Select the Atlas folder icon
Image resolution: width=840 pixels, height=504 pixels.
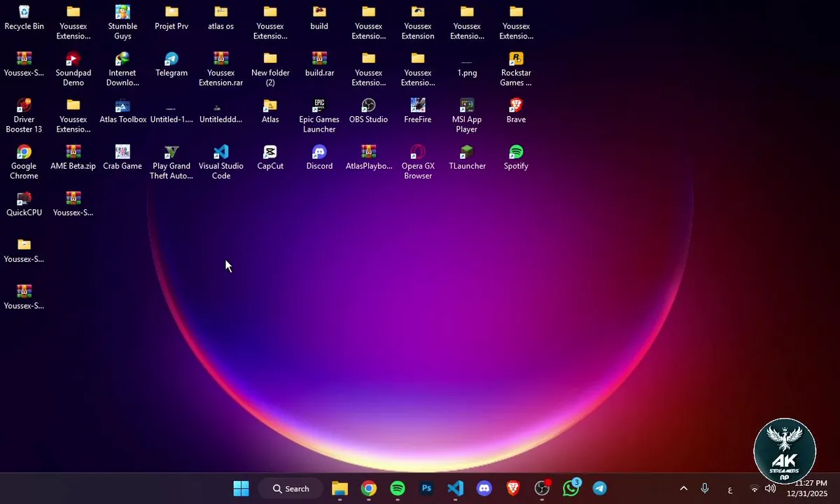[270, 111]
